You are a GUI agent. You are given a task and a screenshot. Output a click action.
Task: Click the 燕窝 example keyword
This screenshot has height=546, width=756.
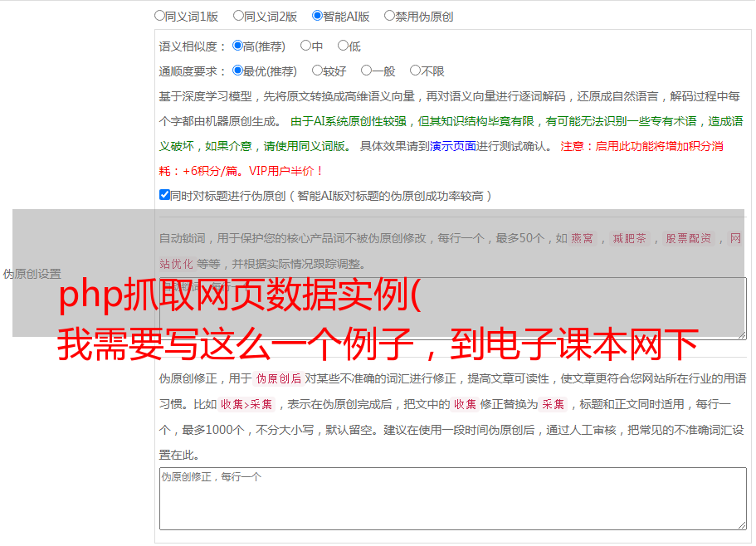tap(582, 238)
